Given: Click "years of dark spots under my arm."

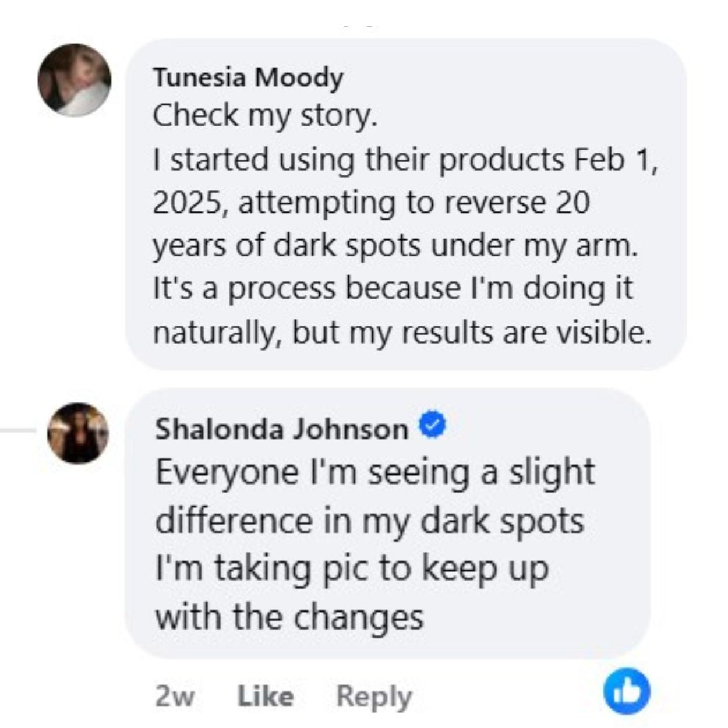Looking at the screenshot, I should (x=395, y=246).
